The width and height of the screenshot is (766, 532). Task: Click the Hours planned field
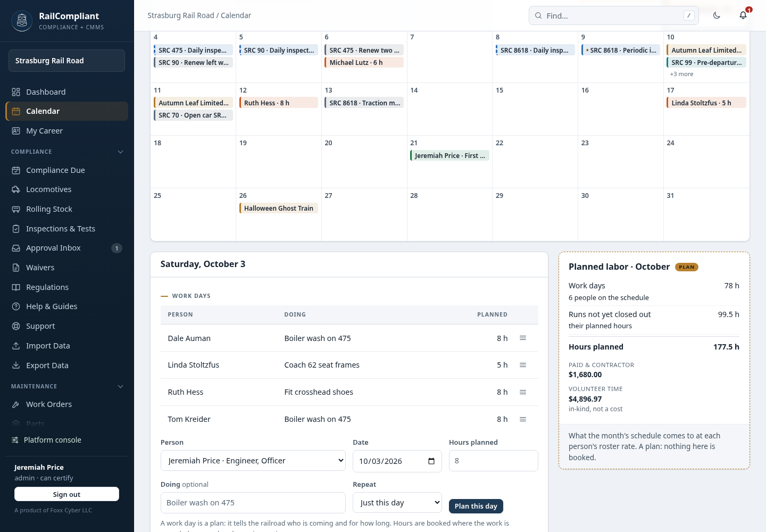[x=494, y=461]
